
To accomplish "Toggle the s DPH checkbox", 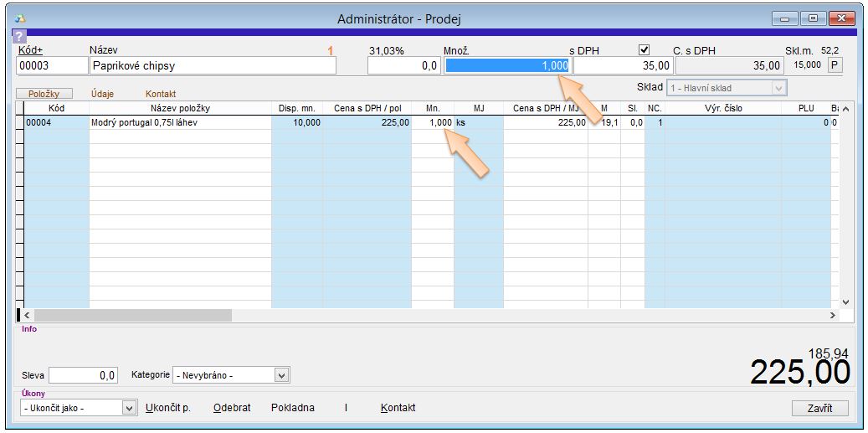I will click(x=645, y=50).
